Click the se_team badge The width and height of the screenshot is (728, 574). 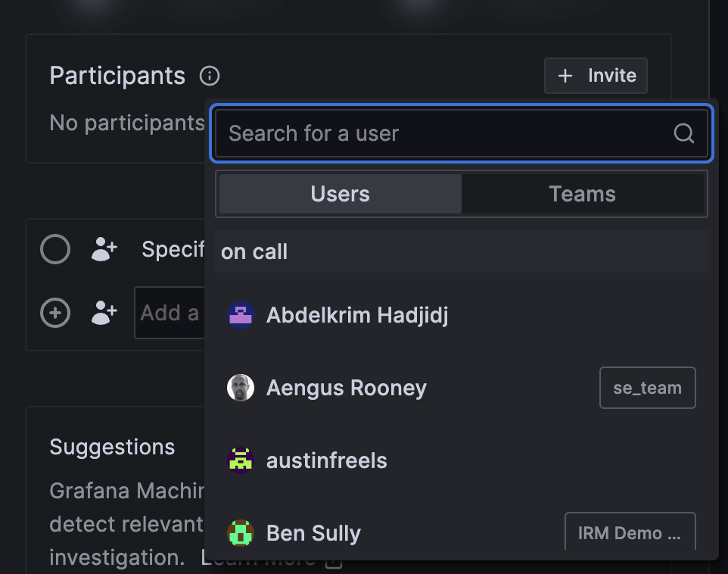[647, 388]
